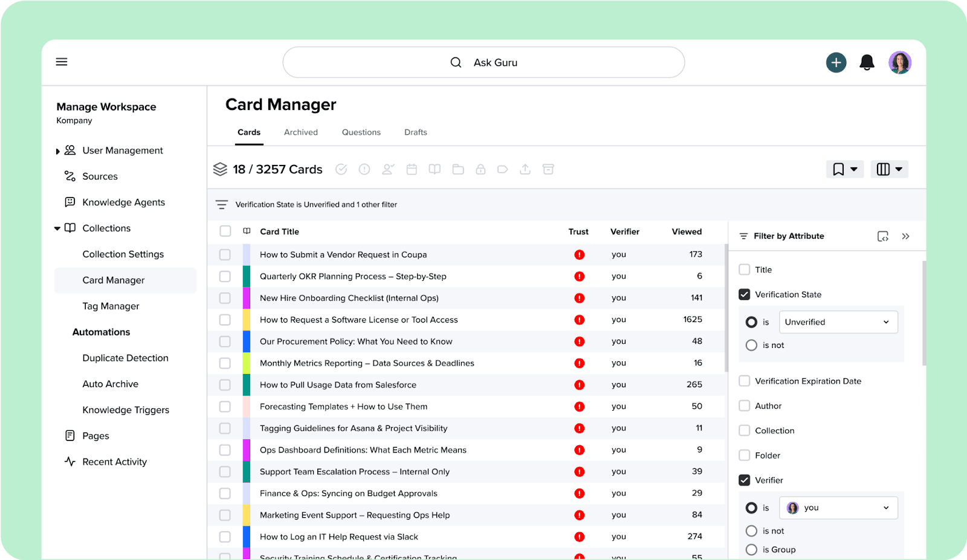Click the move to collection book icon
967x560 pixels.
click(x=434, y=169)
